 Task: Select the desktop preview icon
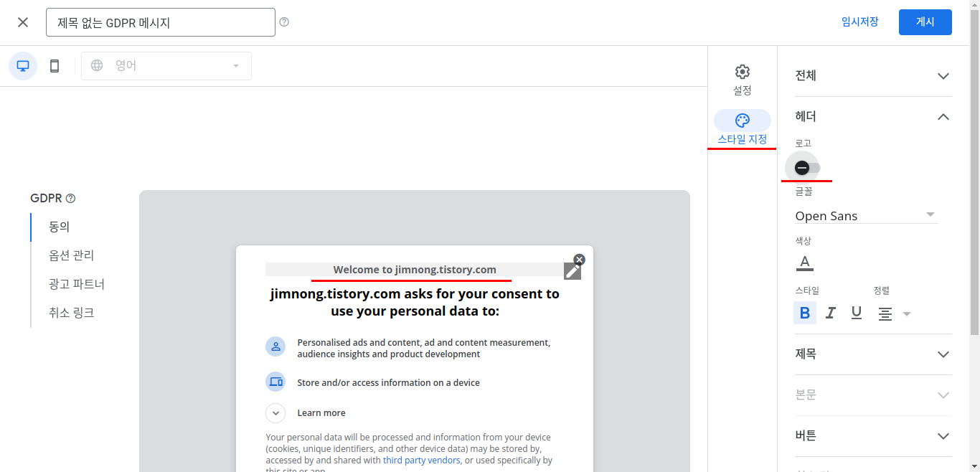22,65
